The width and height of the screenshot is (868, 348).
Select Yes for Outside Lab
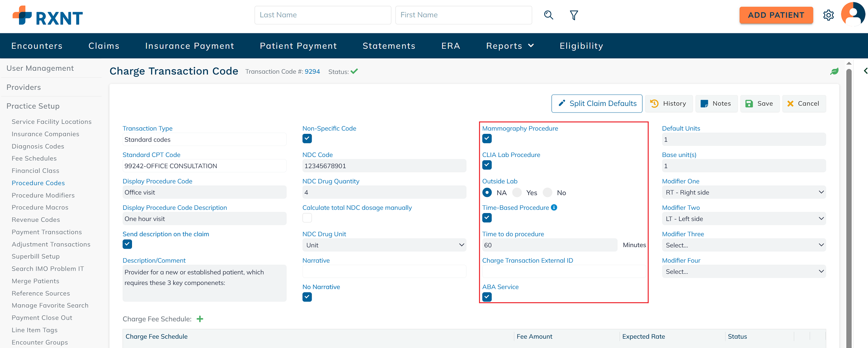[517, 193]
